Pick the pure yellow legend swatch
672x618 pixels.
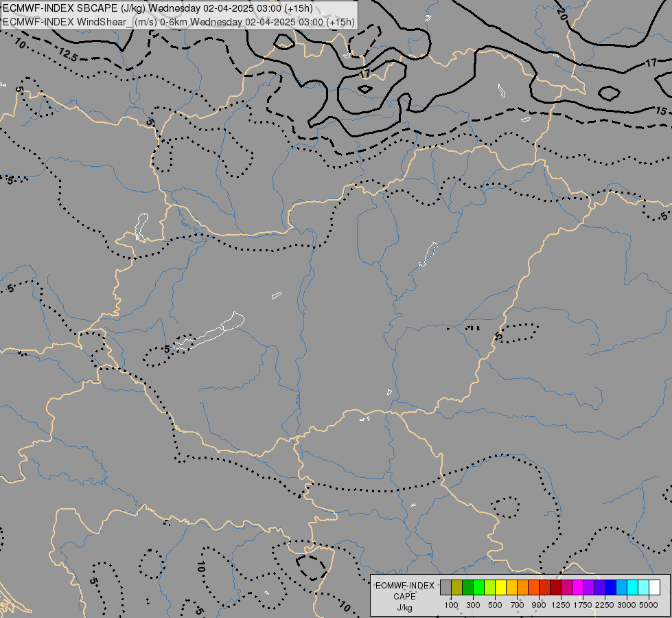(500, 587)
